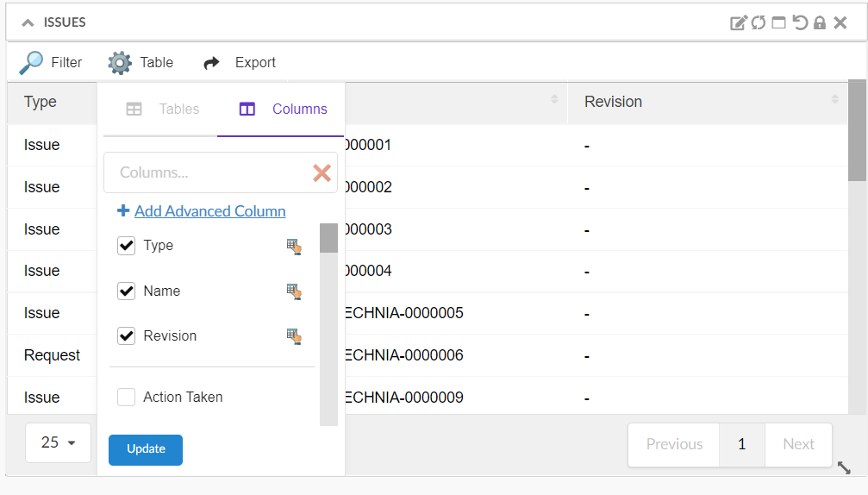Click the column settings icon beside Type
This screenshot has width=868, height=495.
point(294,247)
